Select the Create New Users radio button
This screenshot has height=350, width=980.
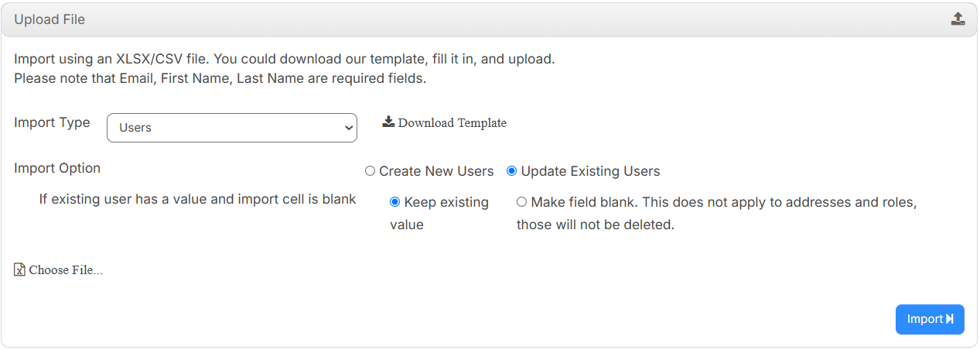(x=370, y=171)
